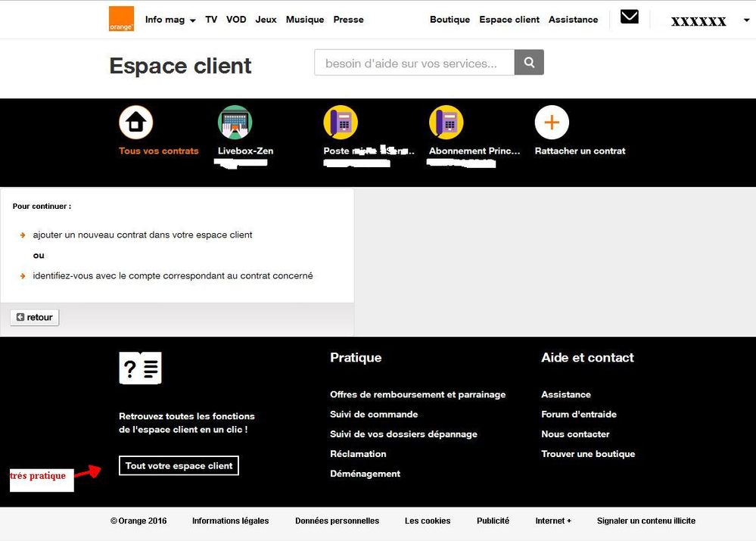Viewport: 756px width, 541px height.
Task: Visit the Forum d'entraide link
Action: [579, 415]
